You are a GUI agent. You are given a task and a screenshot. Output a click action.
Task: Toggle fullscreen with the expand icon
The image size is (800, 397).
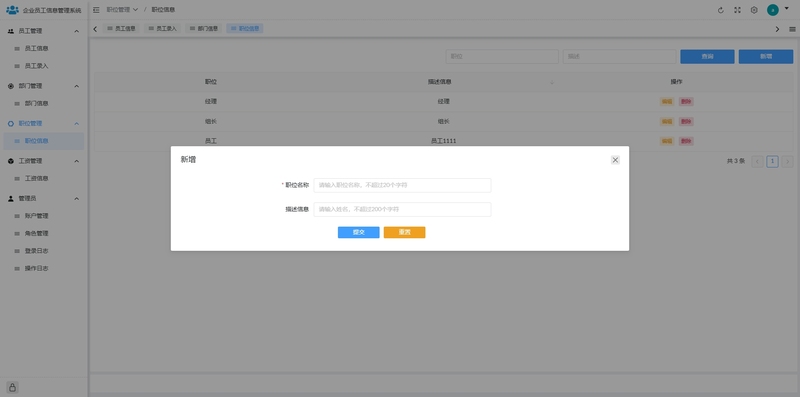click(737, 10)
